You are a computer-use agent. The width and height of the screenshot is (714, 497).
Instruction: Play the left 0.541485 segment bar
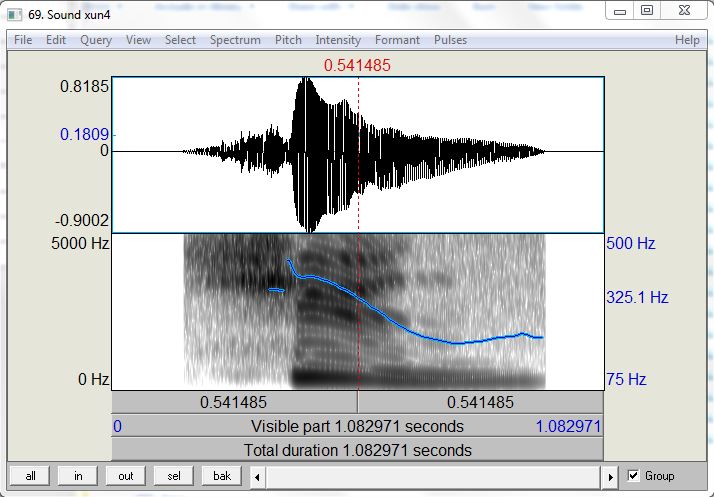coord(235,402)
